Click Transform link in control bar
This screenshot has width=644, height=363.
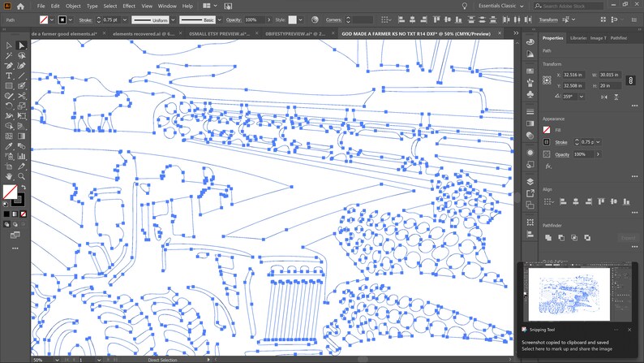point(548,19)
